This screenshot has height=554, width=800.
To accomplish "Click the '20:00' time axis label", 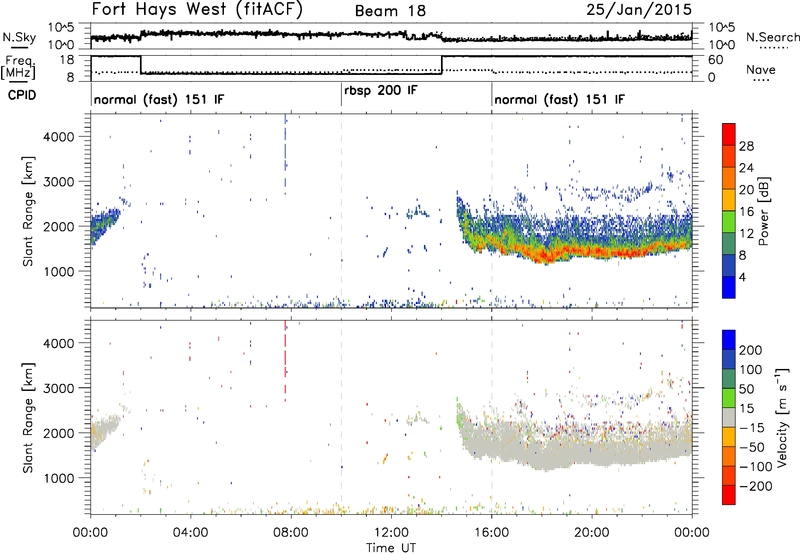I will point(592,533).
